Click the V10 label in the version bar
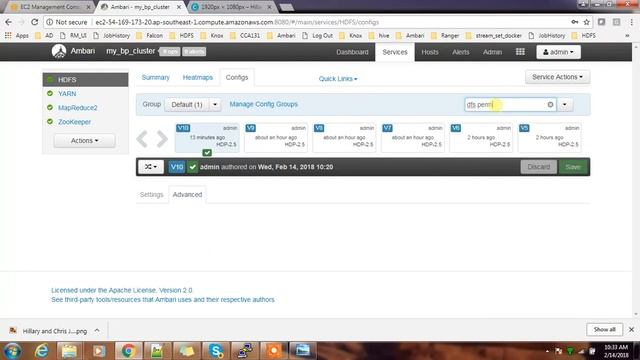 177,167
